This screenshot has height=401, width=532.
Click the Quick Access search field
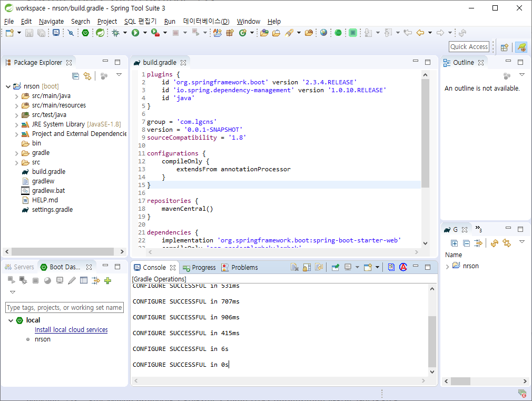(469, 47)
